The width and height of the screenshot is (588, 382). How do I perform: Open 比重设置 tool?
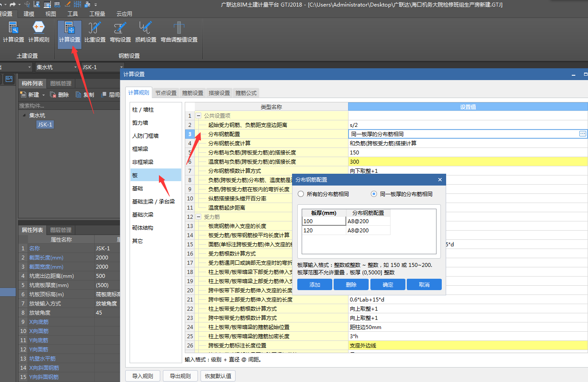(x=95, y=32)
